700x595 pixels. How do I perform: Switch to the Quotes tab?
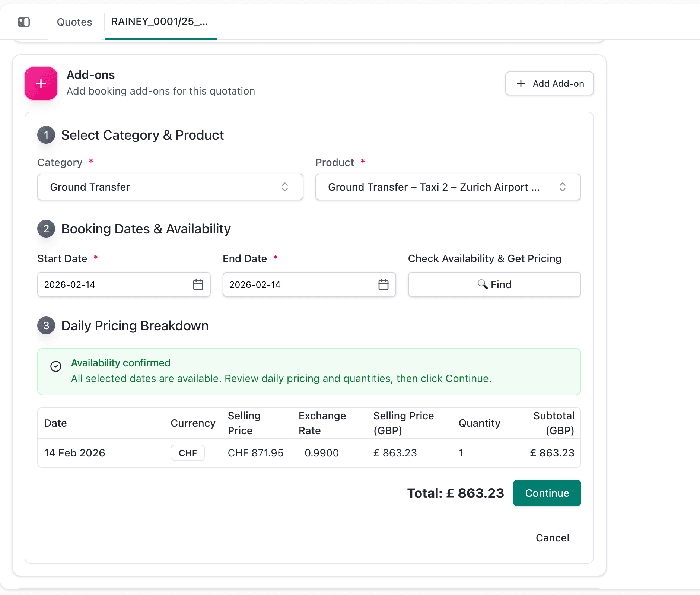point(74,22)
